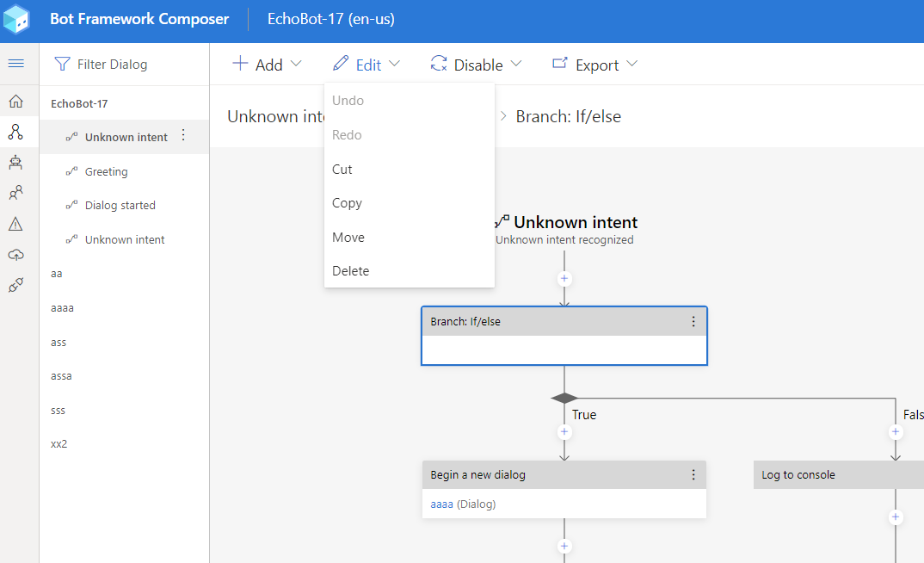Click Undo in the Edit menu
This screenshot has height=563, width=924.
tap(409, 101)
